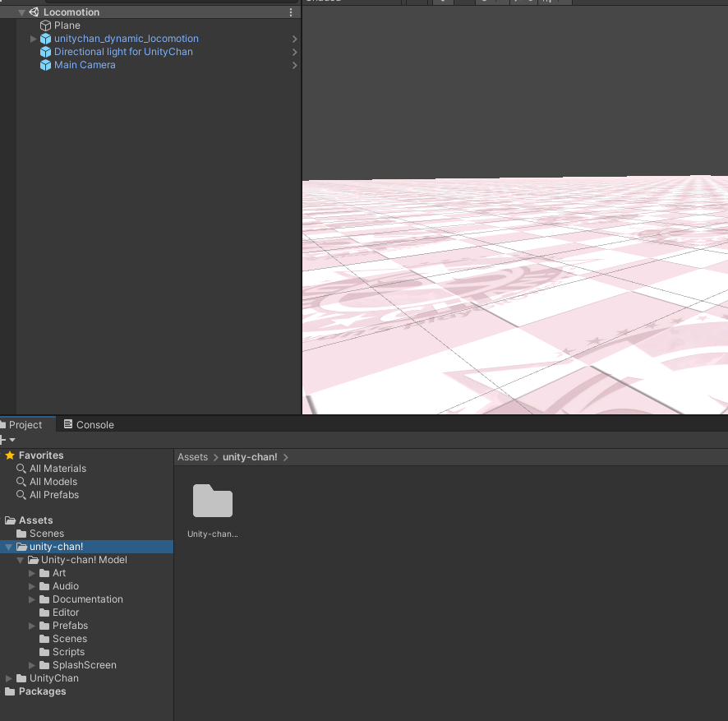Image resolution: width=728 pixels, height=721 pixels.
Task: Click the cube icon of the Plane object
Action: coord(45,25)
